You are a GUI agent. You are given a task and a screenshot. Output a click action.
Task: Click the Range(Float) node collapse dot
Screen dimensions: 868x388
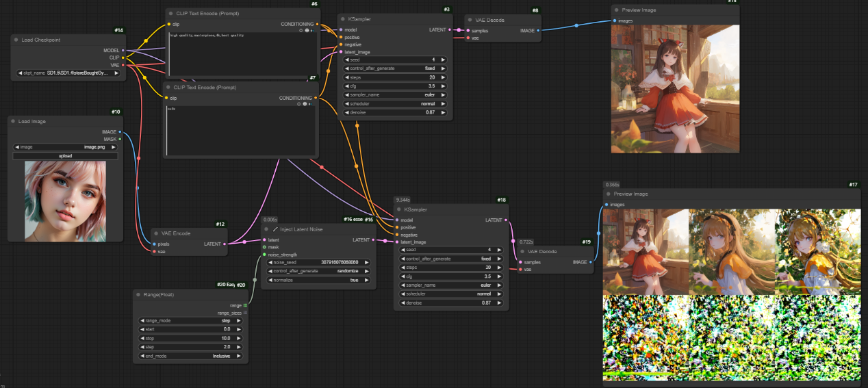pos(138,294)
